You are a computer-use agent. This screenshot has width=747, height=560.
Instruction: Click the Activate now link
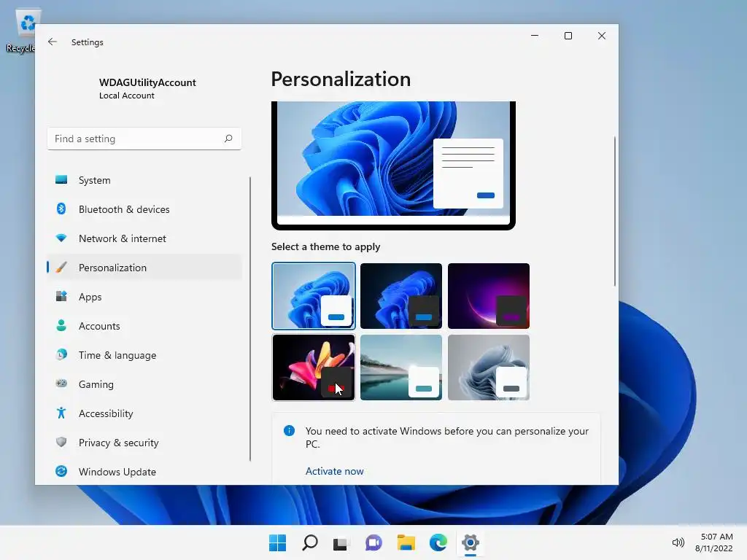(x=334, y=471)
